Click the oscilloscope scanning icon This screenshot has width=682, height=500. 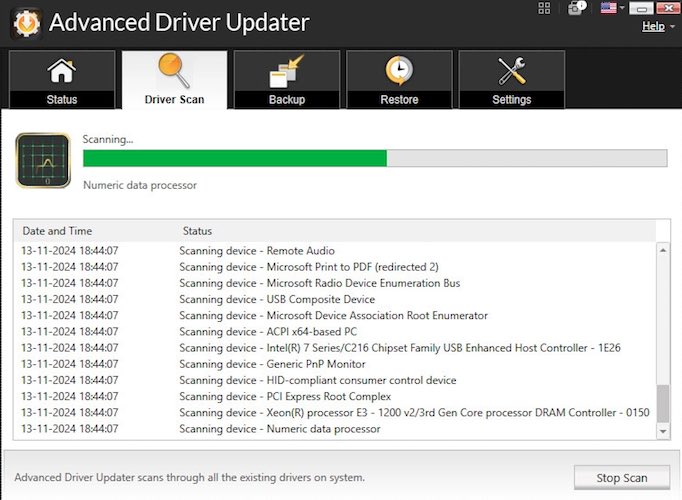[x=43, y=160]
